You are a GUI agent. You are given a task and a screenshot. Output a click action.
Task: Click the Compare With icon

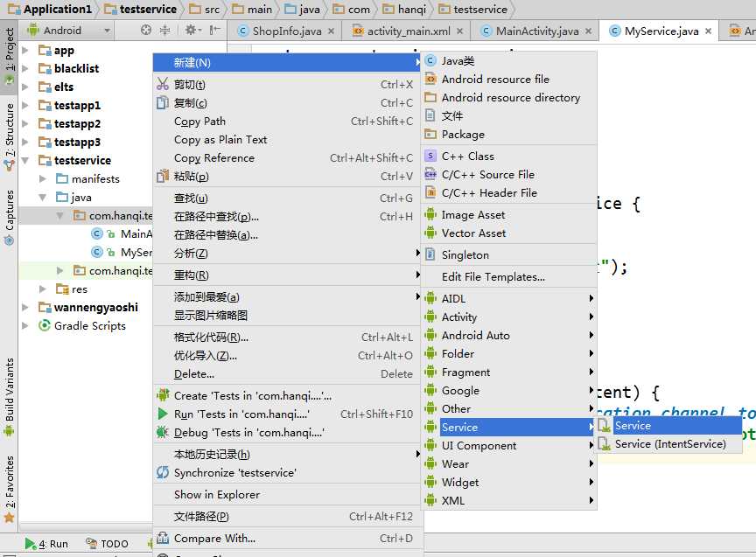pos(163,538)
